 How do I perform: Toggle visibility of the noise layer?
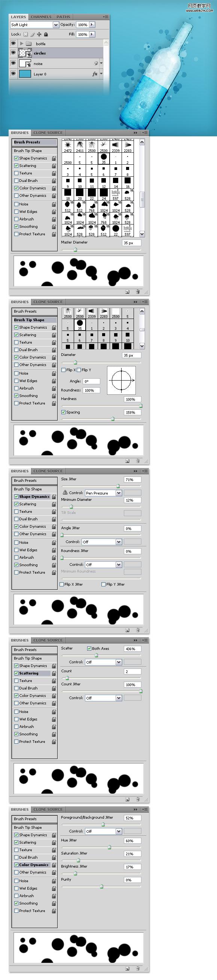click(x=13, y=63)
